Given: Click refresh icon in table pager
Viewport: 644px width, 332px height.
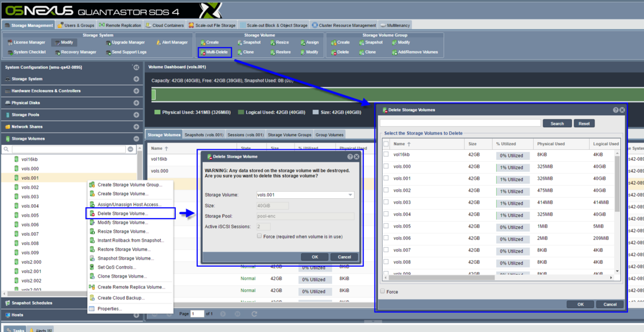Looking at the screenshot, I should [254, 314].
